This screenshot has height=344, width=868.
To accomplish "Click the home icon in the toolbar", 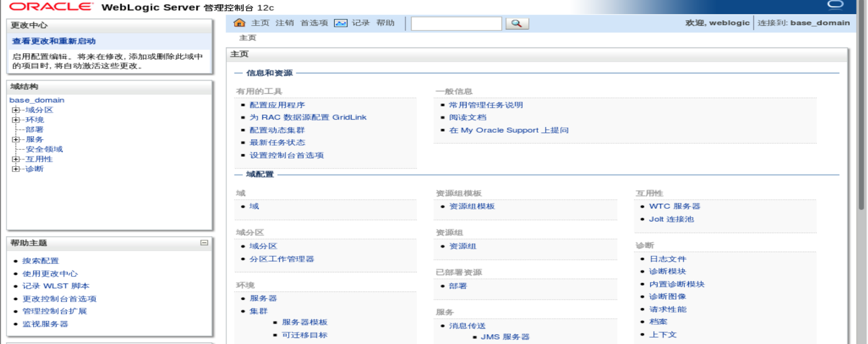I will [239, 23].
